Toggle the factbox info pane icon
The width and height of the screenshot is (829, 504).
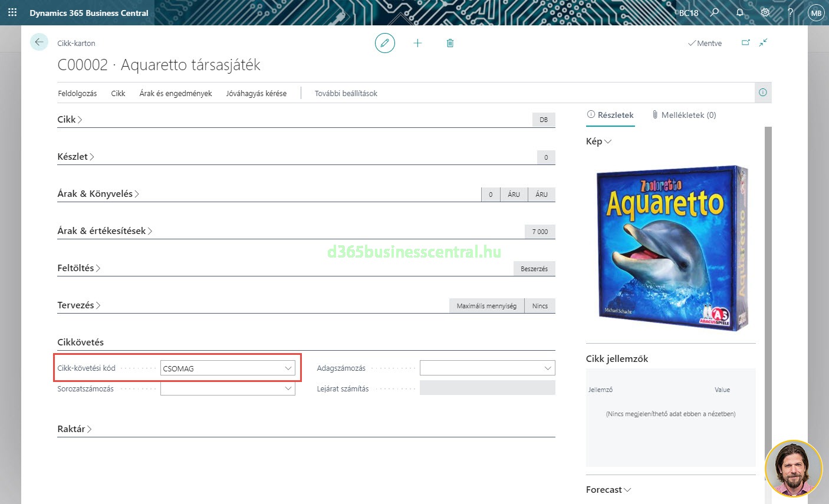click(762, 93)
